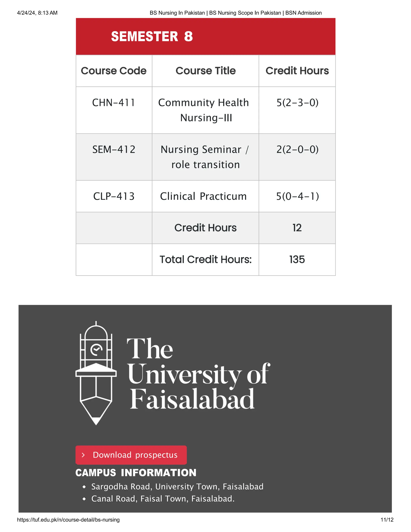This screenshot has height=532, width=411.
Task: Open the tuf.edu.pk URL in footer
Action: [68, 520]
